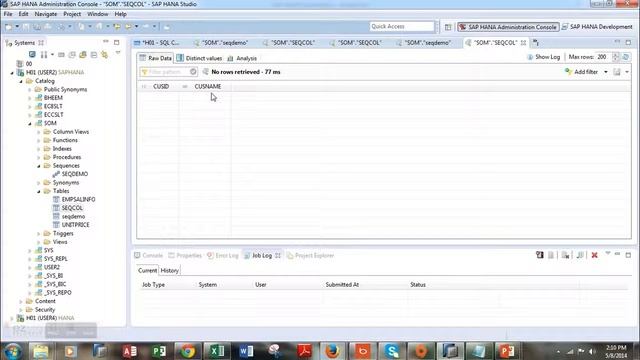Click the Show Log button
640x360 pixels.
click(543, 57)
